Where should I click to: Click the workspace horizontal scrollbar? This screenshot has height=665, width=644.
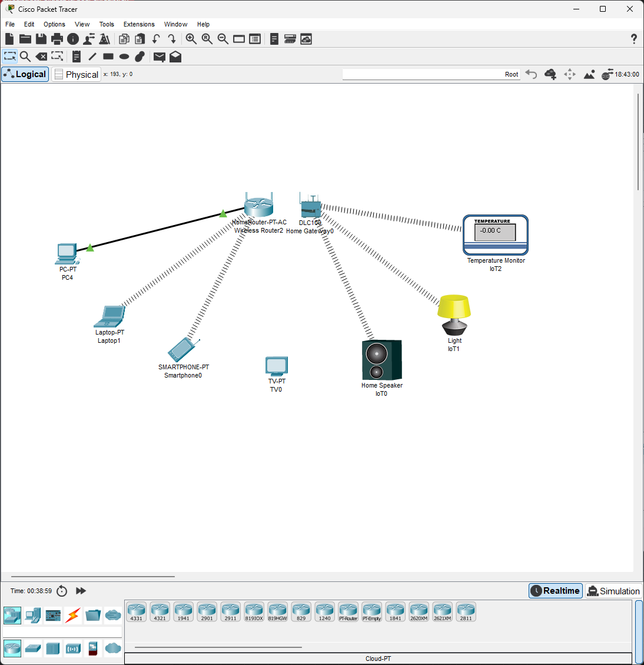pos(93,577)
